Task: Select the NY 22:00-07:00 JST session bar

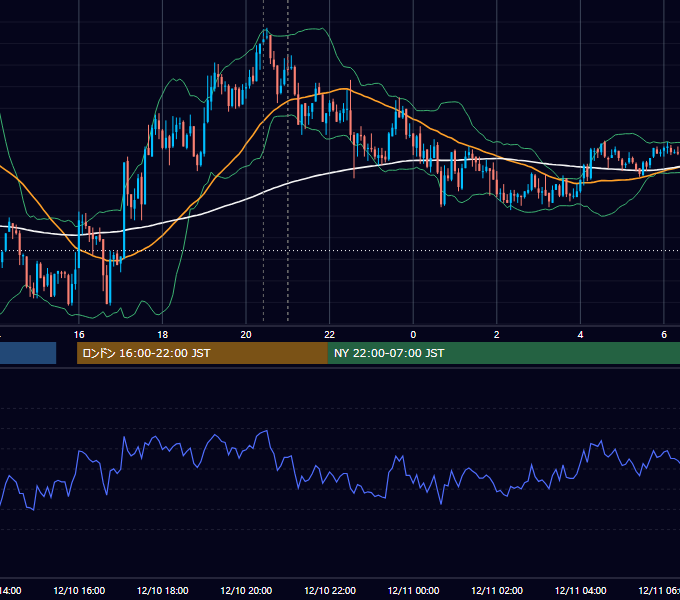Action: pyautogui.click(x=503, y=353)
